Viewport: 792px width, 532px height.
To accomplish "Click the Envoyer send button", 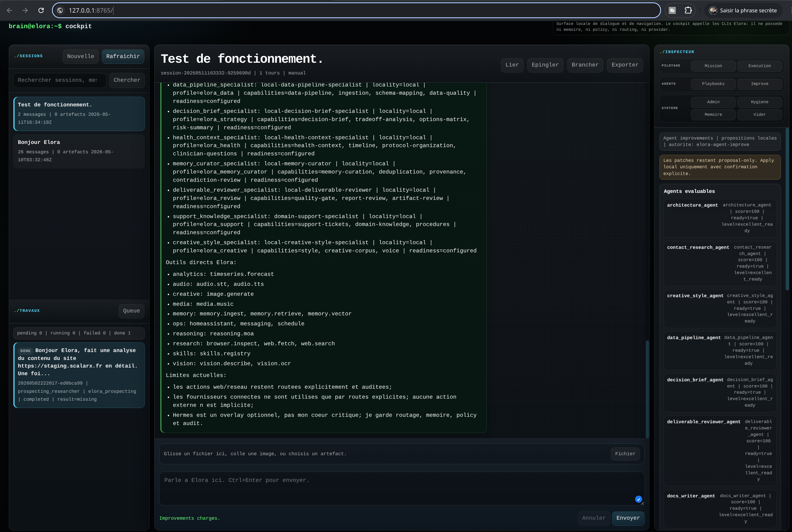I will pyautogui.click(x=628, y=518).
